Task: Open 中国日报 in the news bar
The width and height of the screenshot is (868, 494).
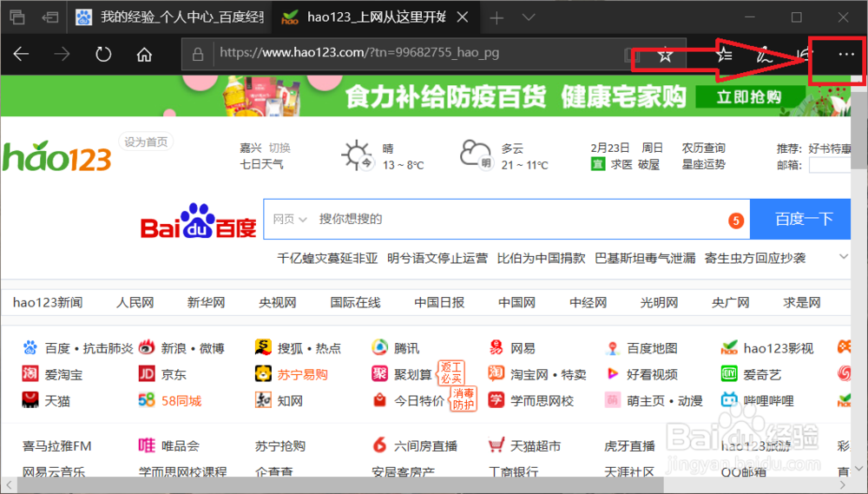Action: 439,302
